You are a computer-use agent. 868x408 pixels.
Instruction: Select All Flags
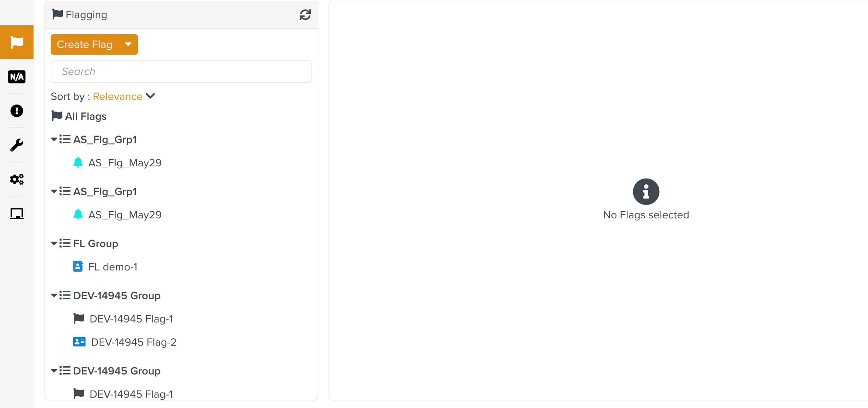[x=85, y=116]
